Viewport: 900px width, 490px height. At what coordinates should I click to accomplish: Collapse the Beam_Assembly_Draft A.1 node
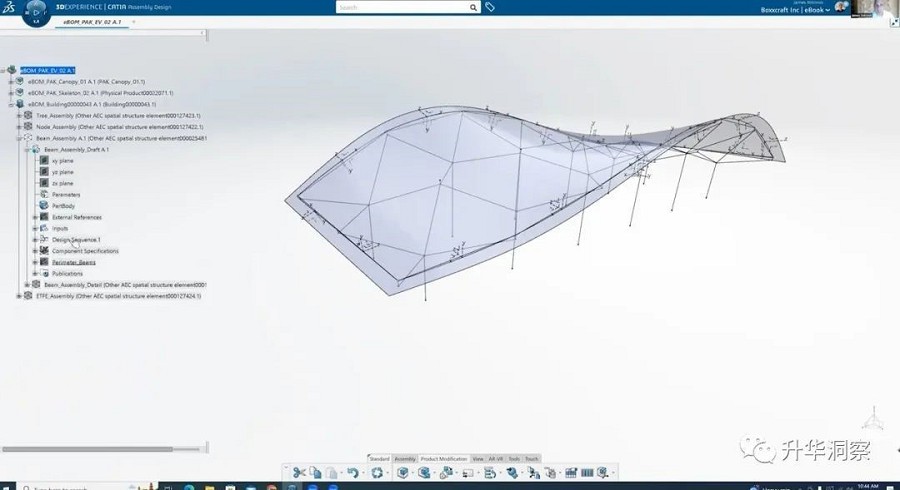(27, 149)
